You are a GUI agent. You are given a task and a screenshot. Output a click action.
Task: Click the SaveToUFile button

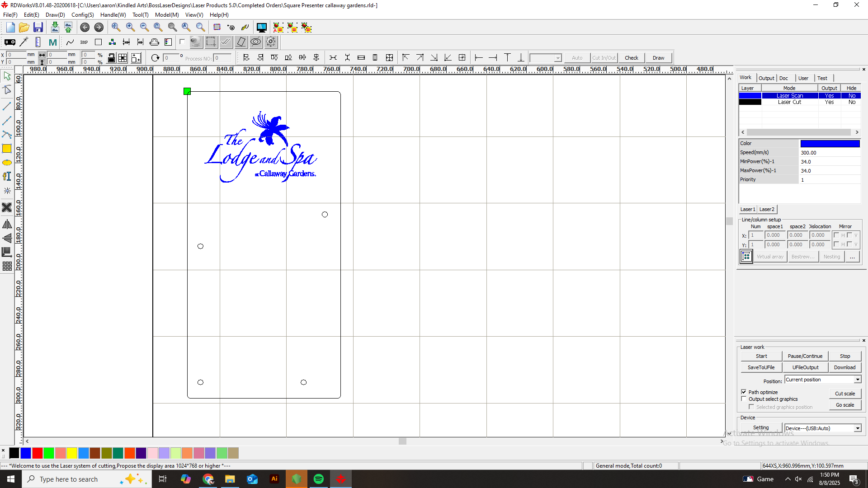[761, 367]
